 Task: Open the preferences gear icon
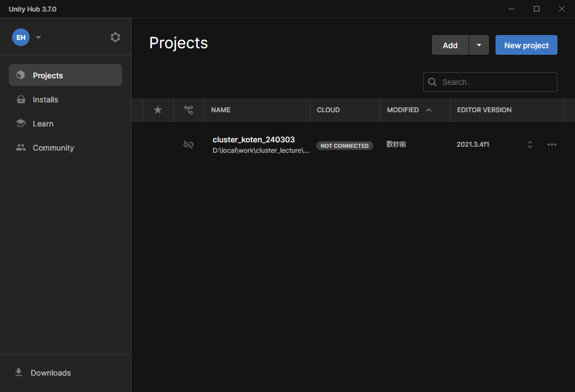115,37
